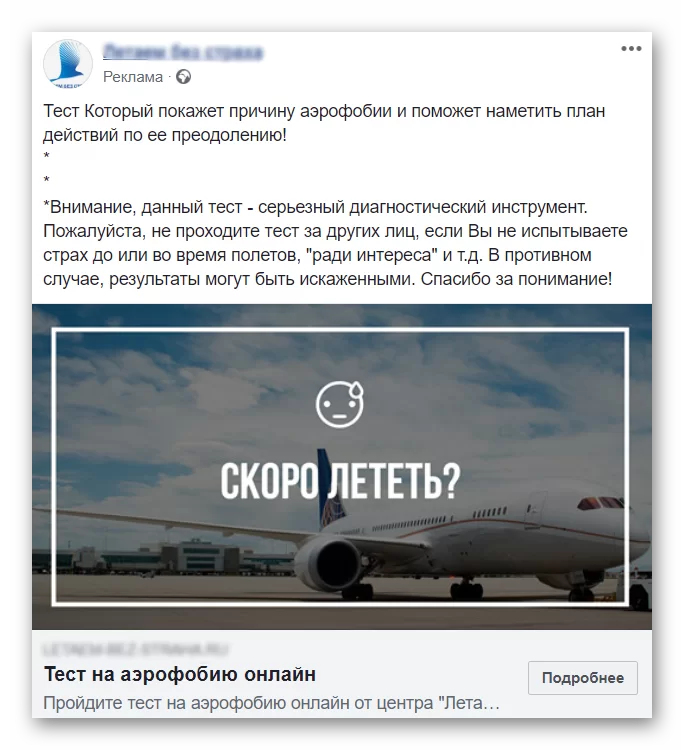
Task: Click the airplane's jet engine in the photo
Action: click(327, 563)
